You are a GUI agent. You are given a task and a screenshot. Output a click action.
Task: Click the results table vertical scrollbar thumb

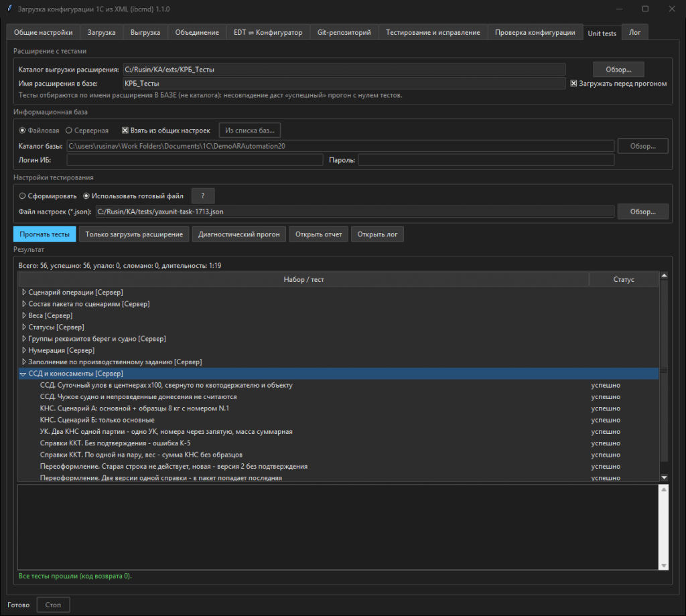click(664, 371)
